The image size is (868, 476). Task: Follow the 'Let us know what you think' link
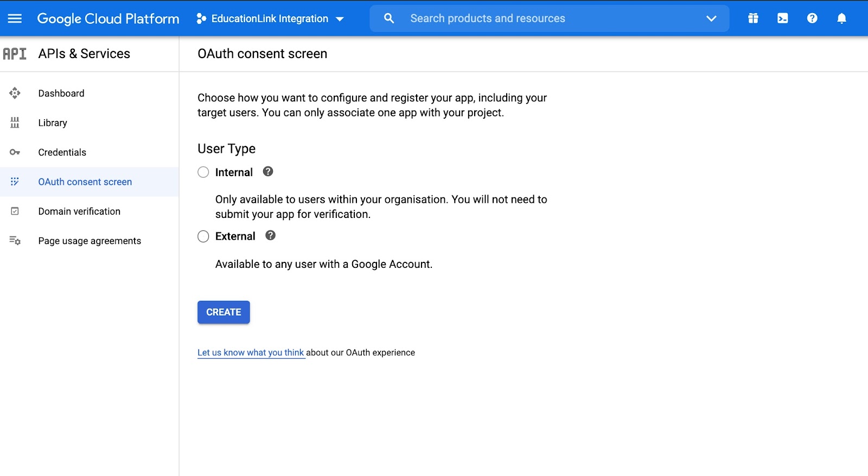[251, 352]
